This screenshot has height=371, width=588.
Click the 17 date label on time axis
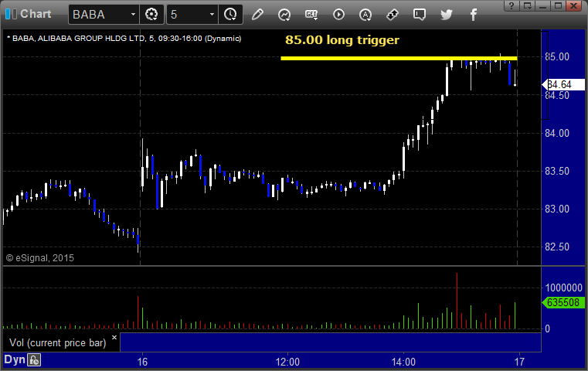click(x=519, y=362)
